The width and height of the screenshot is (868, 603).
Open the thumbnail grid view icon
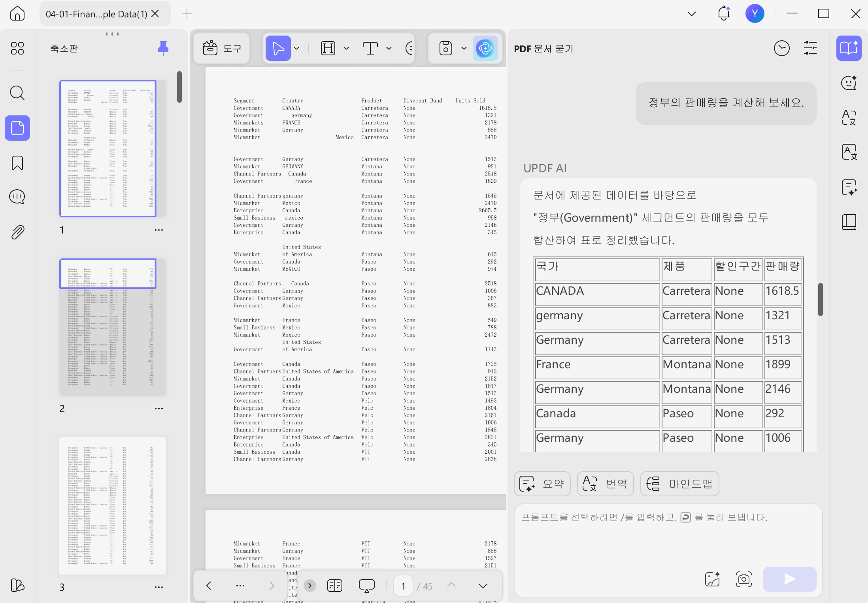click(17, 48)
